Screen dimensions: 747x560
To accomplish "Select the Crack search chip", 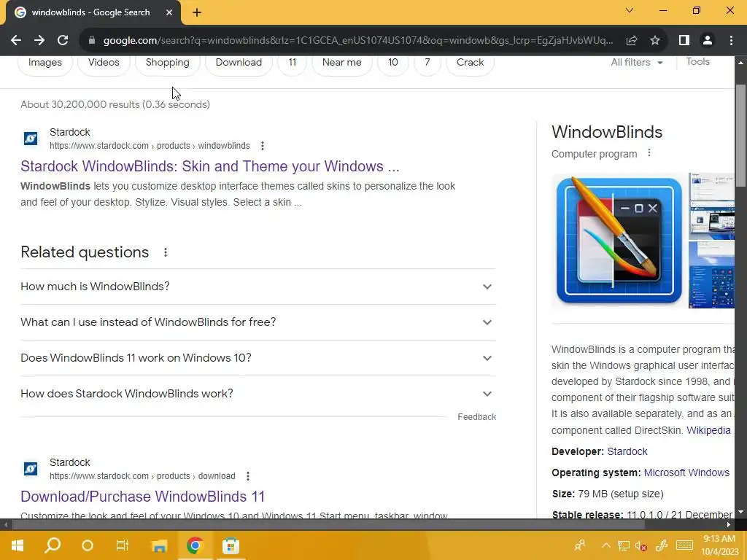I will point(471,63).
